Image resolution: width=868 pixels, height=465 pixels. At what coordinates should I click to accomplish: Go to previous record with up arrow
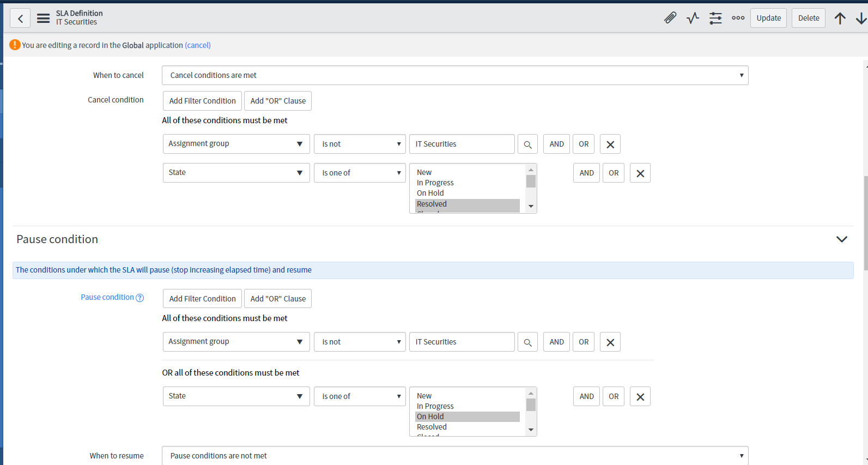[840, 18]
